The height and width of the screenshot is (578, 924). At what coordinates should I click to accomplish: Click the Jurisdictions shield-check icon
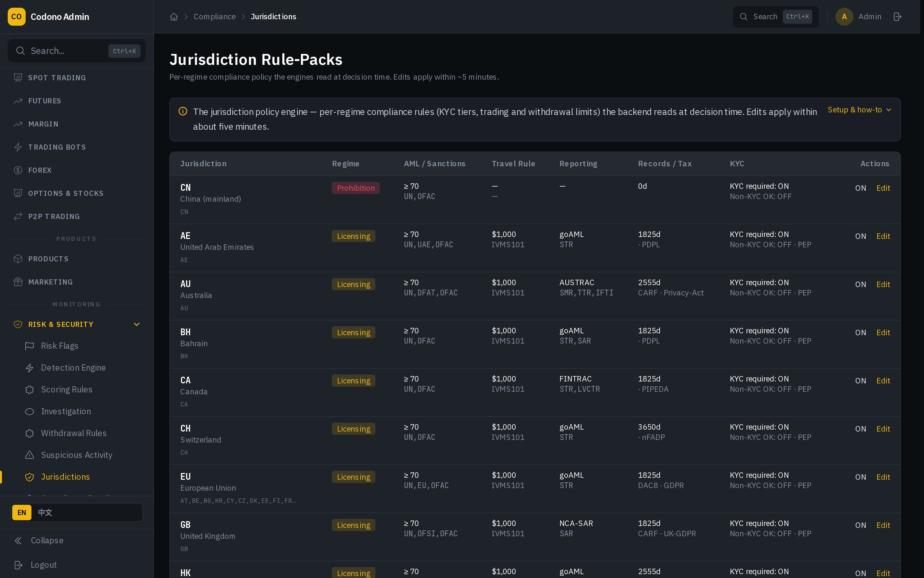pyautogui.click(x=30, y=477)
